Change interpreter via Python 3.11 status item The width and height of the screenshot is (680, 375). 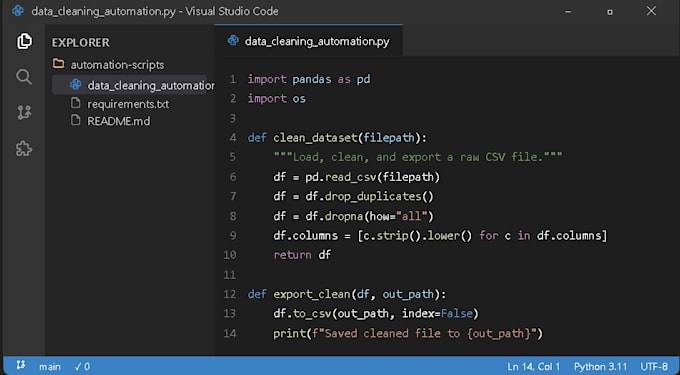600,367
